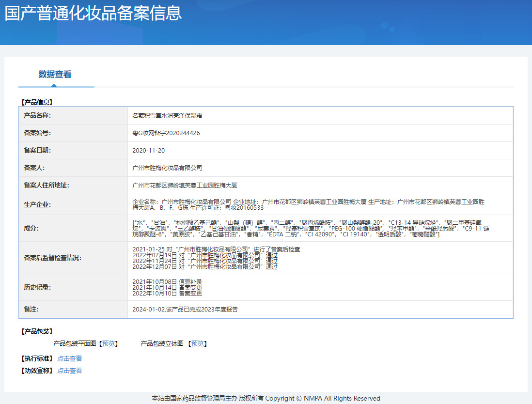Select filing number 粤G妆网备字2020244426

point(166,133)
